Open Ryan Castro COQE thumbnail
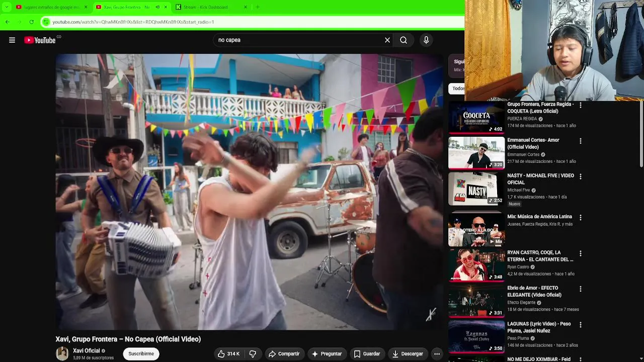Viewport: 644px width, 362px height. [x=476, y=265]
